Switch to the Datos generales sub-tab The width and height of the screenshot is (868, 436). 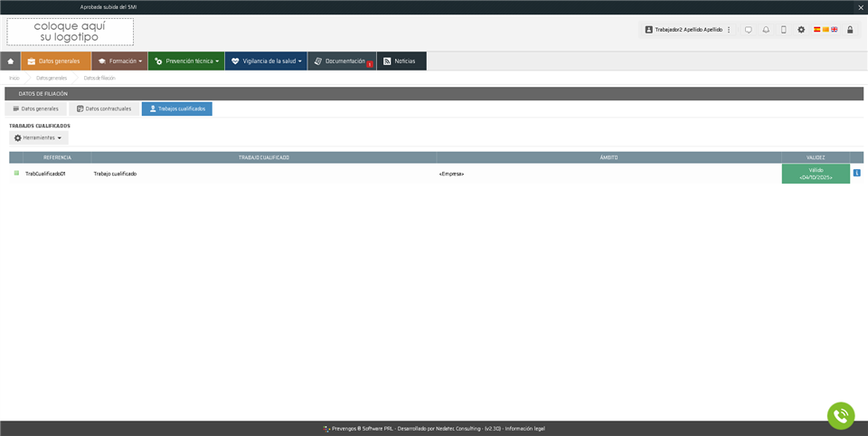click(x=35, y=109)
